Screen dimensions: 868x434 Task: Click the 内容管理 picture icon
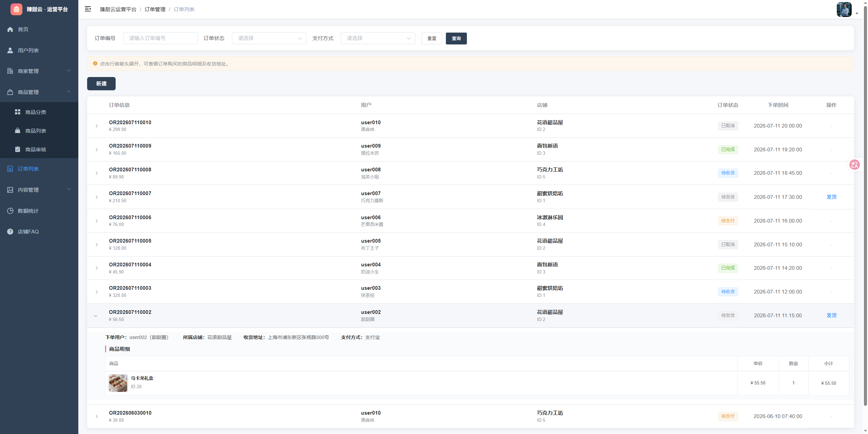pyautogui.click(x=10, y=190)
